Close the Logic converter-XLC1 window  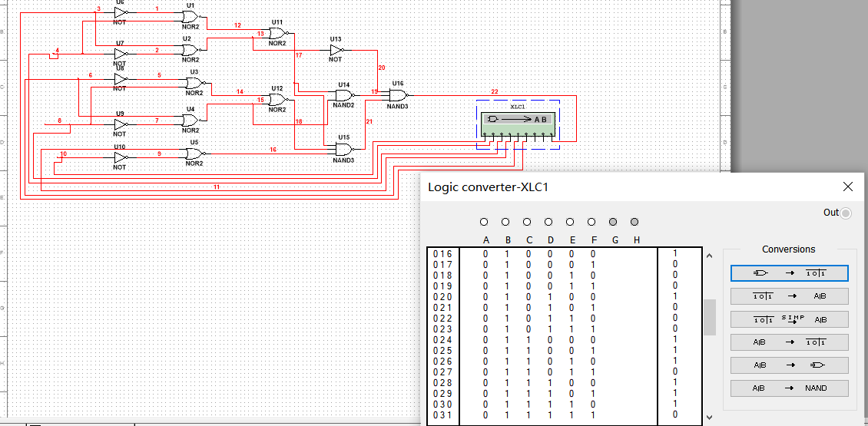848,187
